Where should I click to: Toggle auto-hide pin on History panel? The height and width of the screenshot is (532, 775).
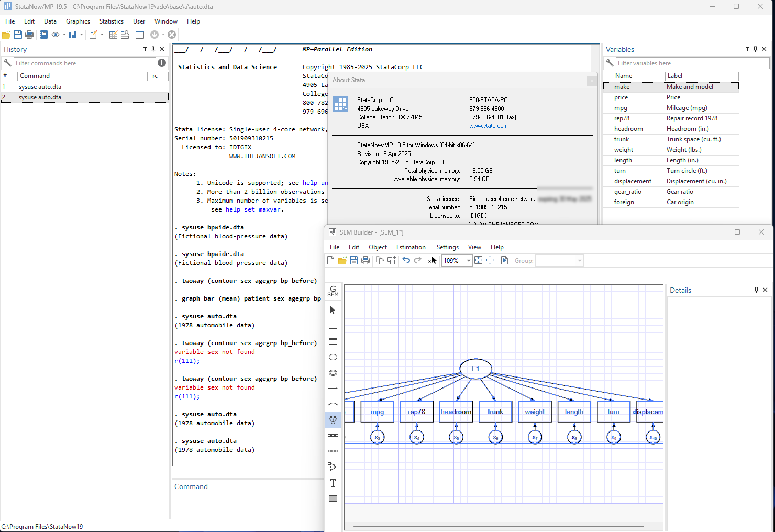click(x=153, y=49)
